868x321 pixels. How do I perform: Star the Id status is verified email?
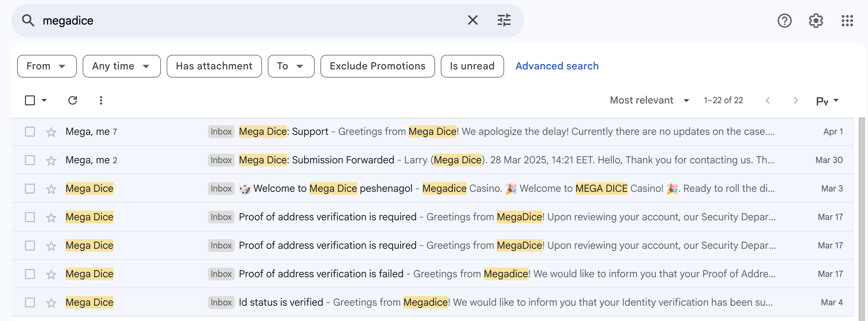(51, 303)
